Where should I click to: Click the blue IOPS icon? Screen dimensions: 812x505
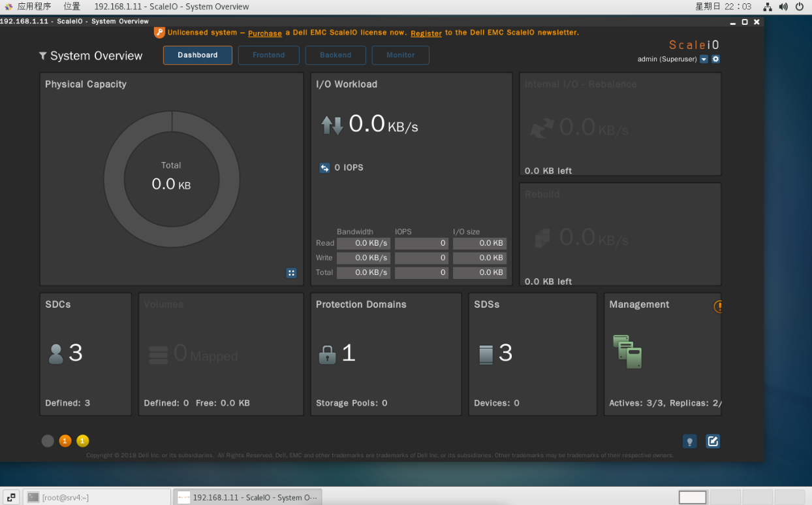tap(324, 168)
